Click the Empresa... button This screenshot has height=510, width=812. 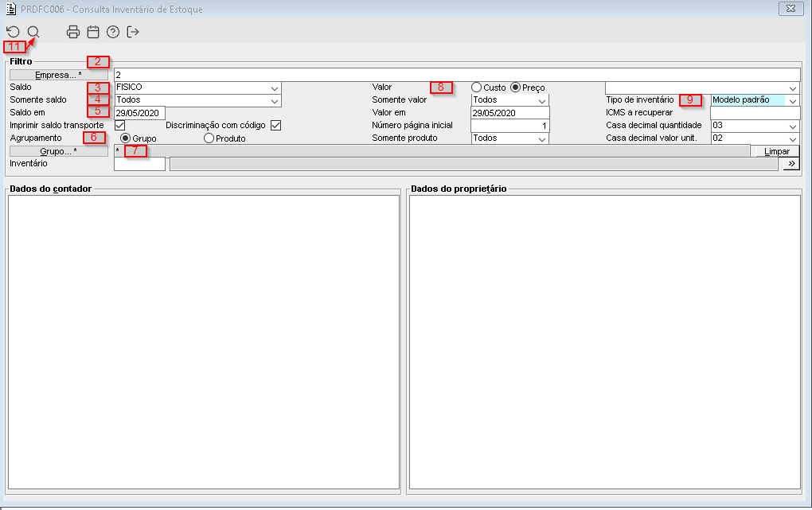pyautogui.click(x=59, y=75)
